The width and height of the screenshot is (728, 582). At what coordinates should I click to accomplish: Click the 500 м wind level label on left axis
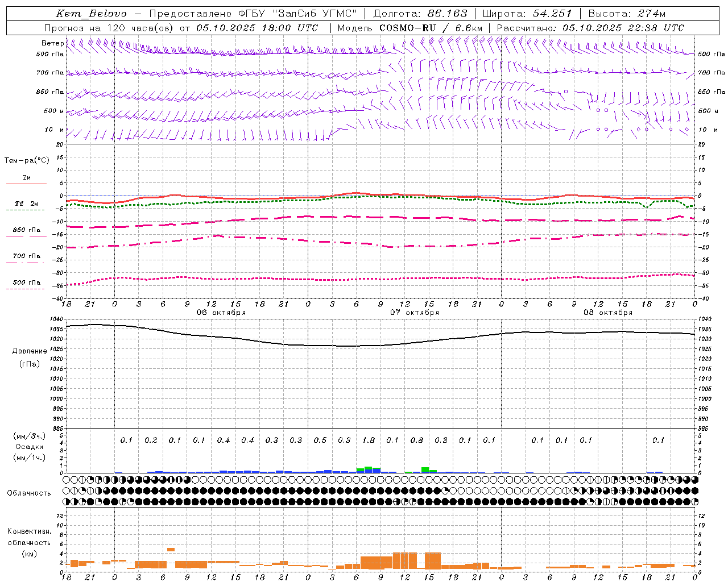[x=54, y=111]
